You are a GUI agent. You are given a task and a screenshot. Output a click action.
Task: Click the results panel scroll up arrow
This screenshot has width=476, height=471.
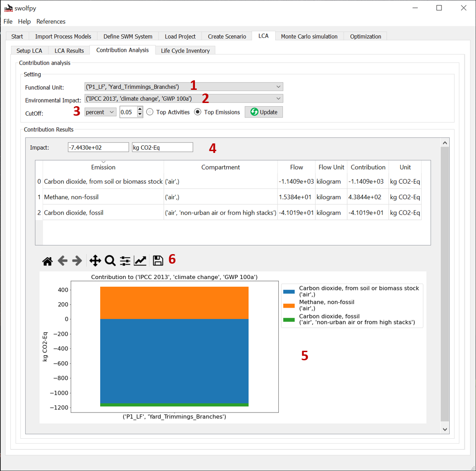(x=445, y=143)
